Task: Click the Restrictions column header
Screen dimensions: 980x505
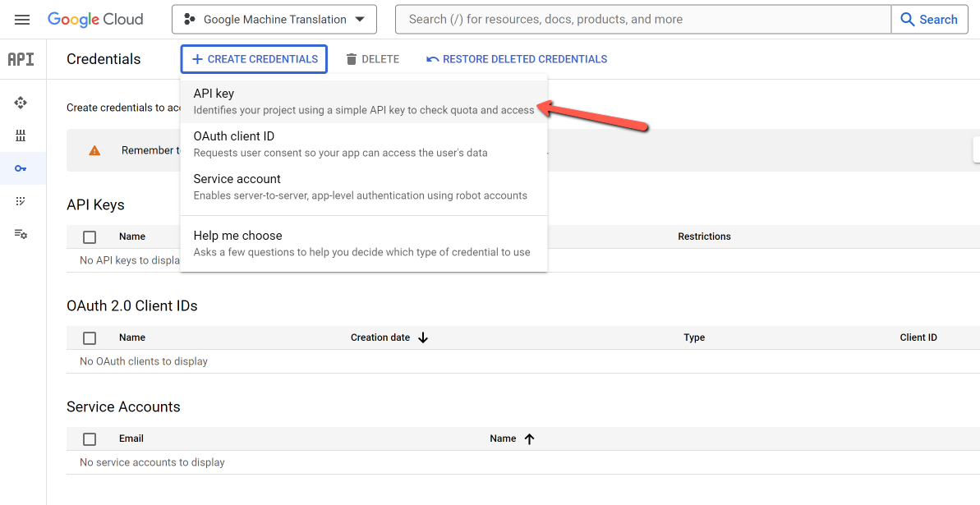Action: (x=704, y=236)
